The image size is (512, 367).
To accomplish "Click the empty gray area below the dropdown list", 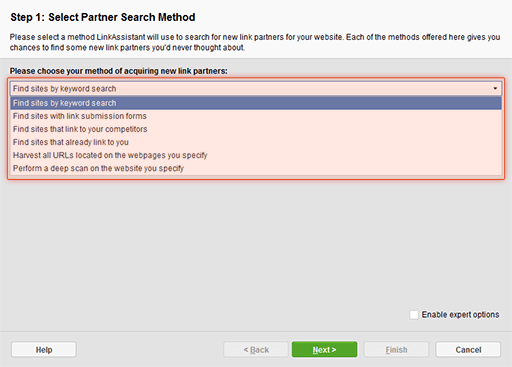I will 256,243.
